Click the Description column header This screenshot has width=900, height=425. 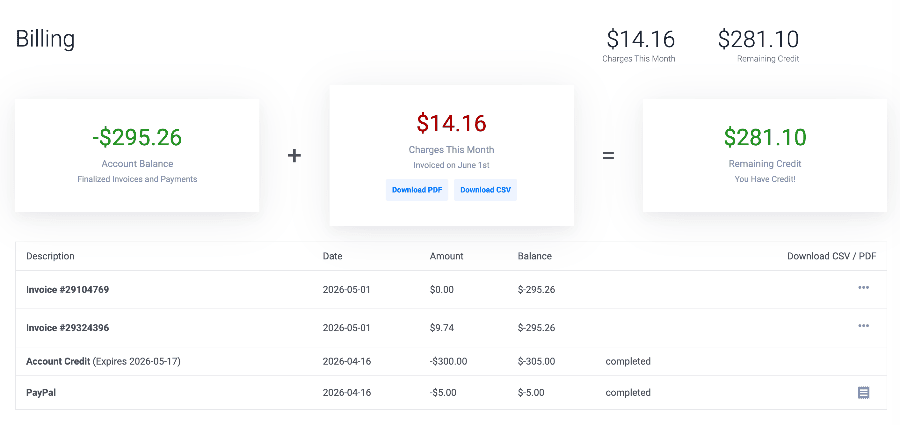[51, 256]
